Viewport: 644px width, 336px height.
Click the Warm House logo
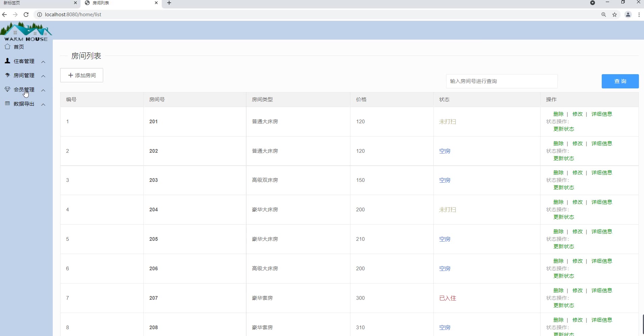pyautogui.click(x=26, y=31)
